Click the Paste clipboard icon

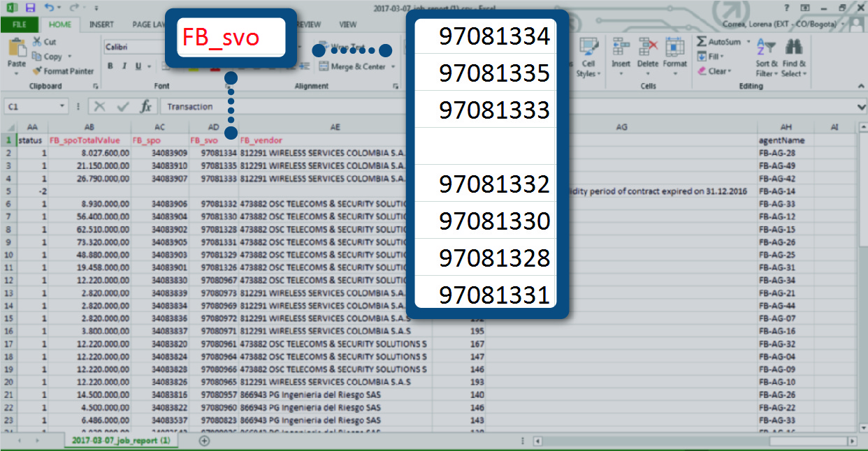click(x=17, y=50)
